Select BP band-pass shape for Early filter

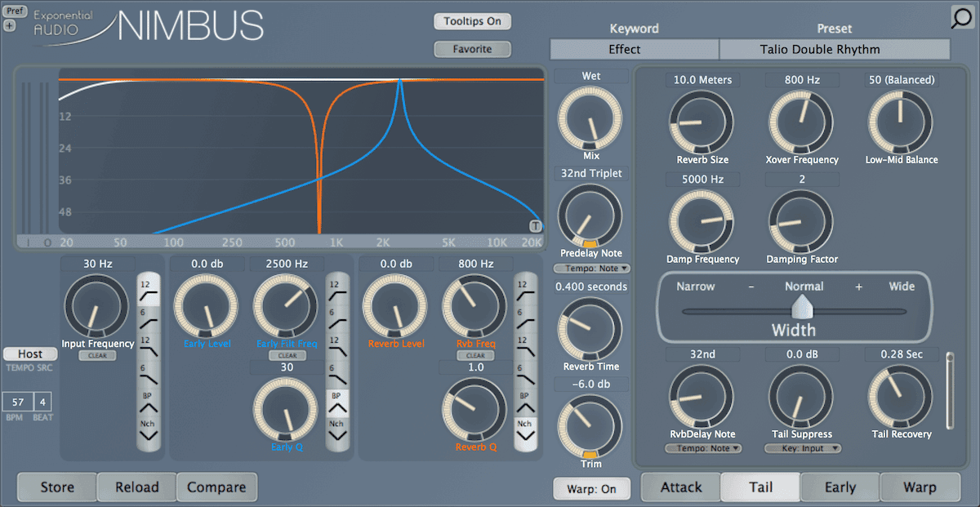(x=336, y=402)
